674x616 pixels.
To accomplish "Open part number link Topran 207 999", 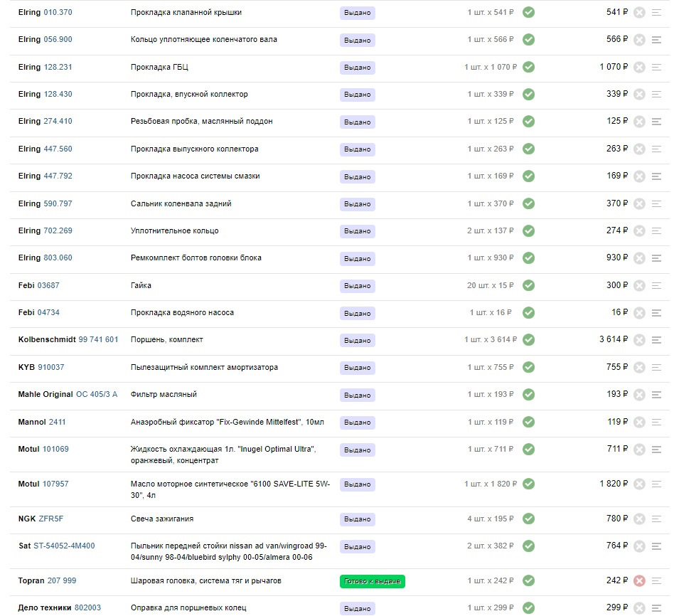I will click(61, 580).
